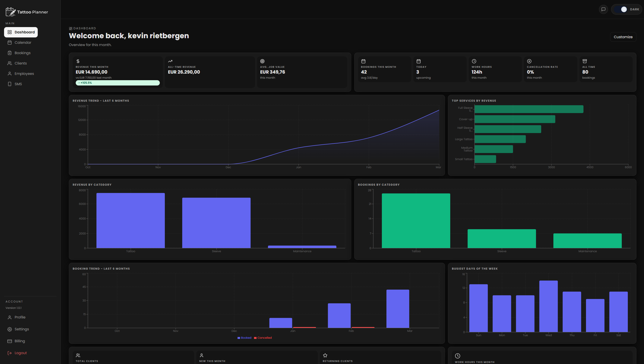Select the Bookings sidebar icon

point(10,53)
